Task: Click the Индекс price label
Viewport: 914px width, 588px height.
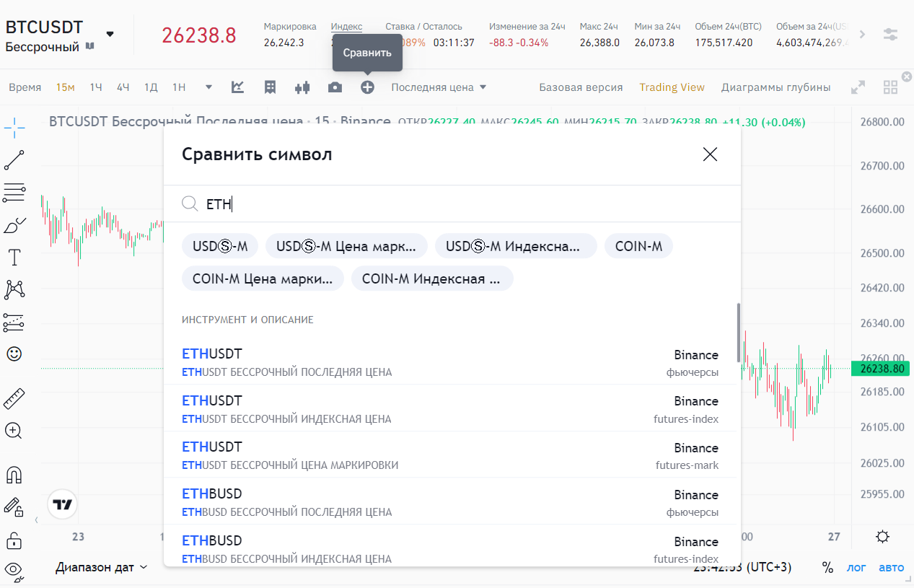Action: pos(346,27)
